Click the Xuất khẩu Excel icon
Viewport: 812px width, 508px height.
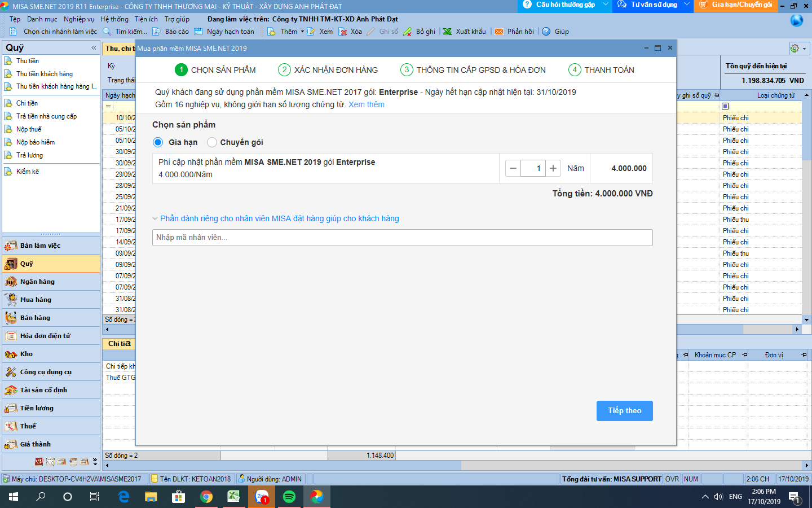(x=447, y=32)
